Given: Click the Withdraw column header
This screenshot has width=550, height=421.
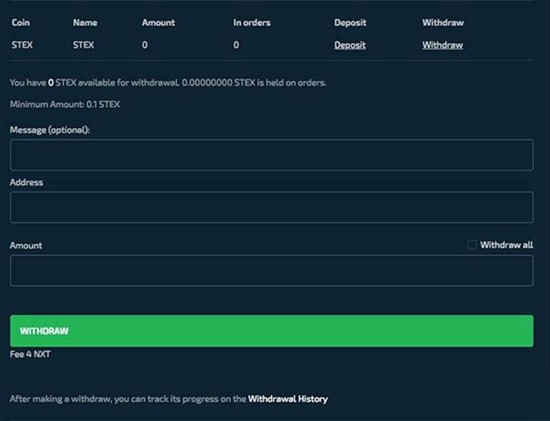Looking at the screenshot, I should (x=443, y=22).
